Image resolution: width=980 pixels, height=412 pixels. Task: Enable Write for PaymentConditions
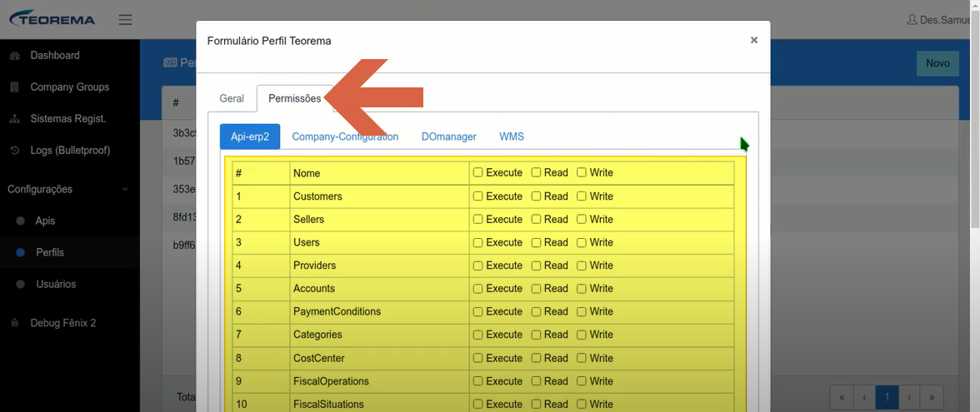click(582, 311)
